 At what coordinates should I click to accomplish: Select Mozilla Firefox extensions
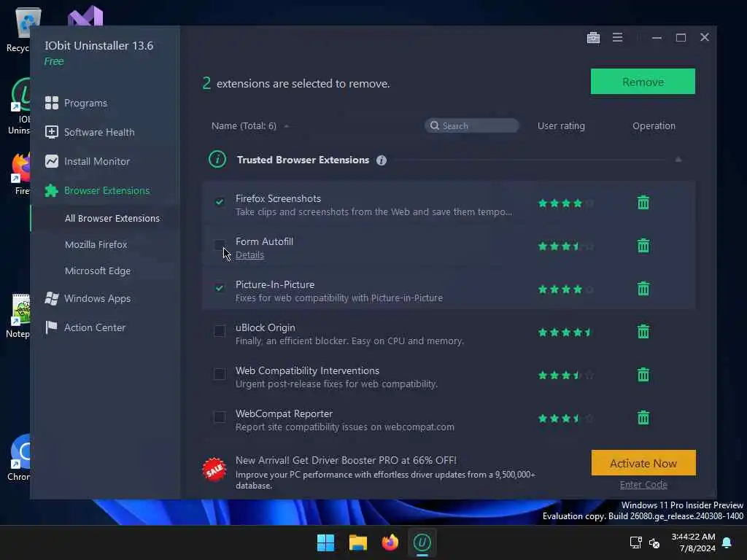click(x=96, y=244)
